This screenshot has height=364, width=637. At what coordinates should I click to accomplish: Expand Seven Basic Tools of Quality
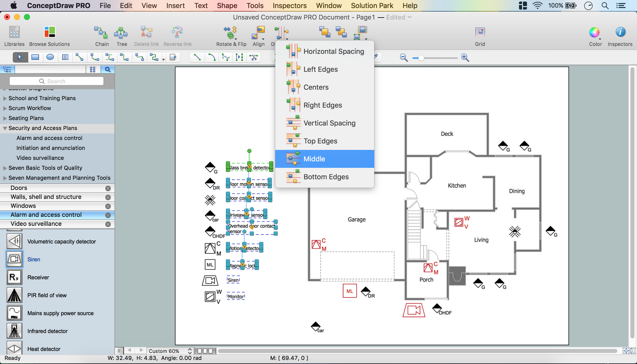pyautogui.click(x=5, y=168)
